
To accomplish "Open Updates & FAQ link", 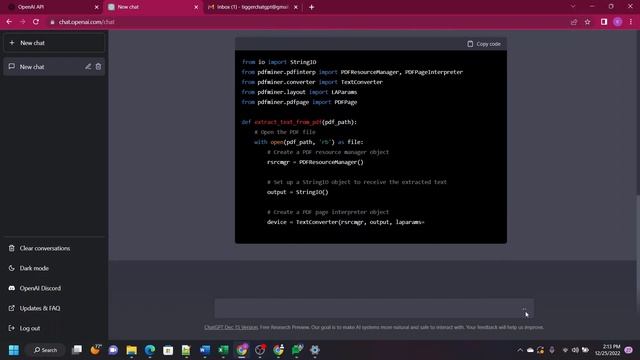I will click(x=54, y=308).
